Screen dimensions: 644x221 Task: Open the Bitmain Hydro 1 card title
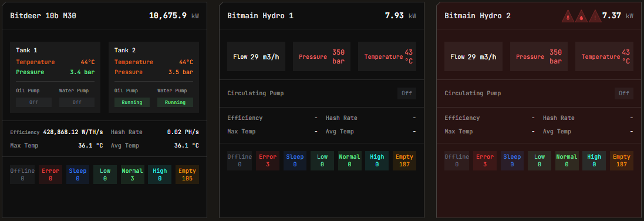(261, 16)
